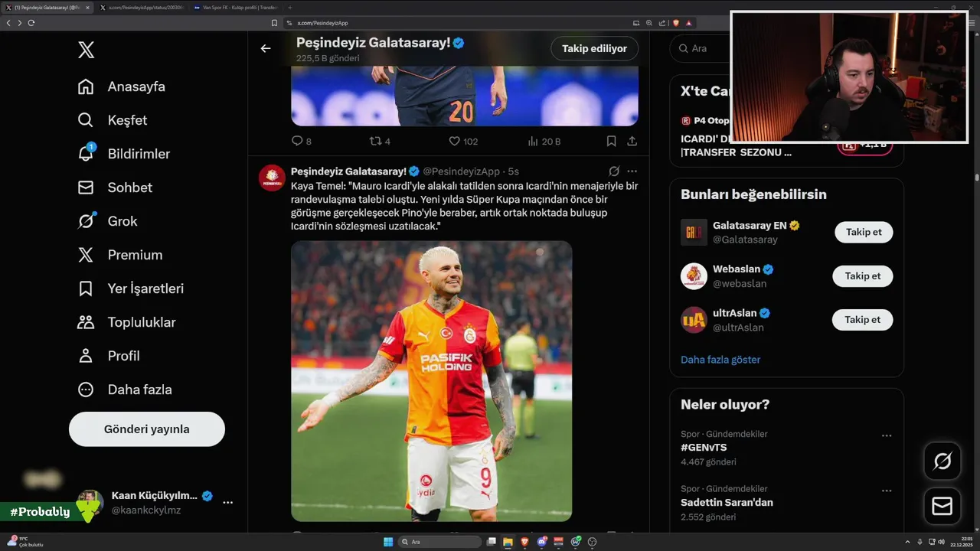Viewport: 980px width, 551px height.
Task: Open clock showing 22:01
Action: (x=960, y=542)
